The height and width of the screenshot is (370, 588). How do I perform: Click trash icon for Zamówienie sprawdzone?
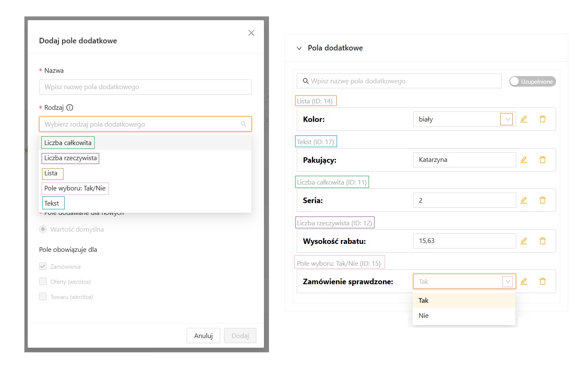[543, 281]
